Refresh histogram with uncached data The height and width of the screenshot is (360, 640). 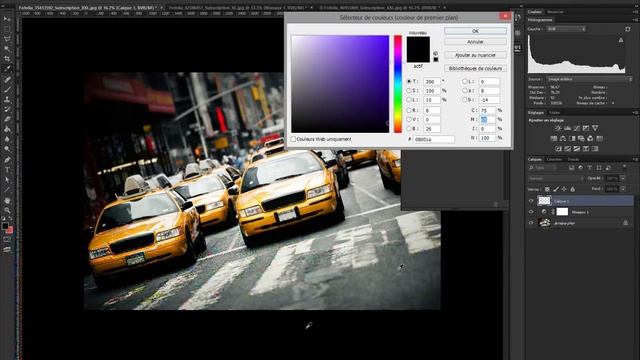coord(628,29)
